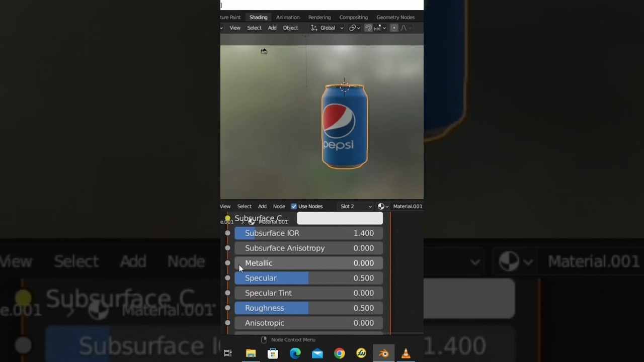644x362 pixels.
Task: Click the Specular 0.500 slider
Action: (x=308, y=278)
